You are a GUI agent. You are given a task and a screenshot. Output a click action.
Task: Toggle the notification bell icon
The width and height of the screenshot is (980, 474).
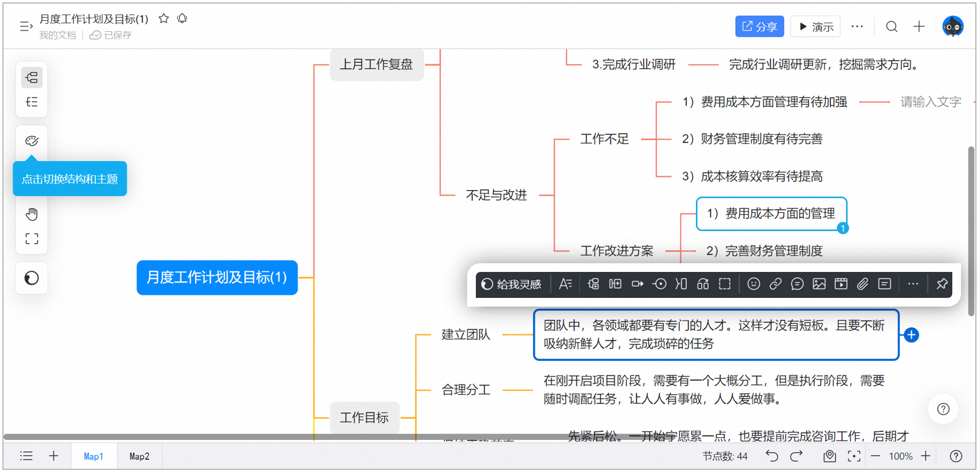[x=182, y=18]
